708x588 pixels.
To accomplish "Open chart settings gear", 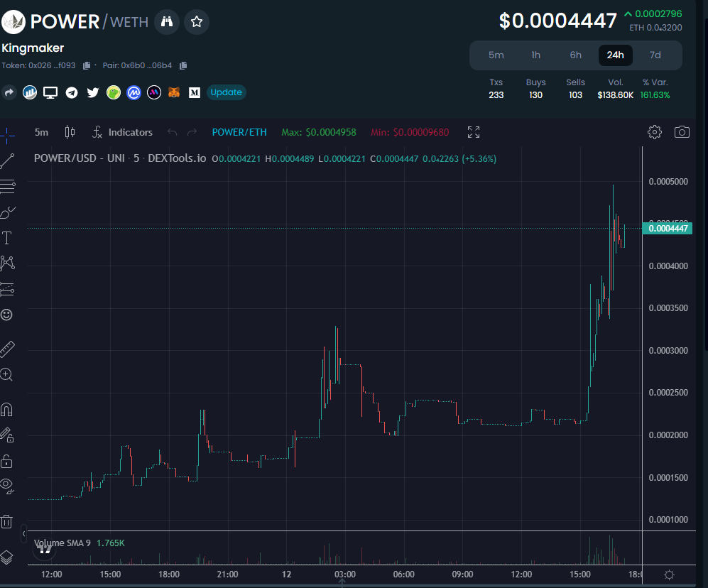I will point(655,132).
